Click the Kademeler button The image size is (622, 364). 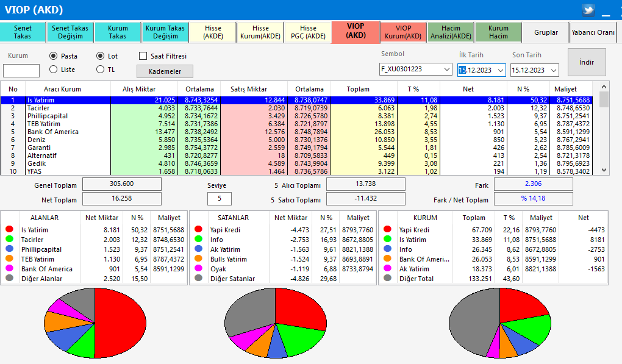[165, 71]
